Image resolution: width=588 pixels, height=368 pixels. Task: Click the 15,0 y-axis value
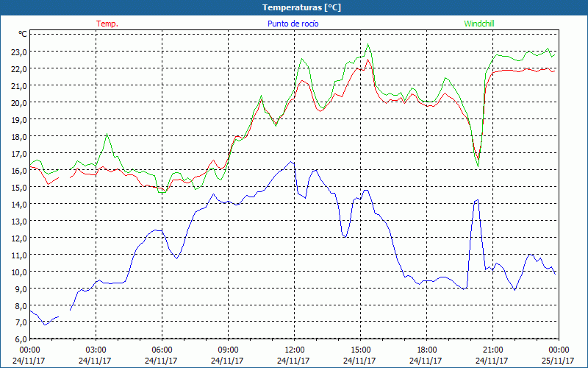[19, 187]
